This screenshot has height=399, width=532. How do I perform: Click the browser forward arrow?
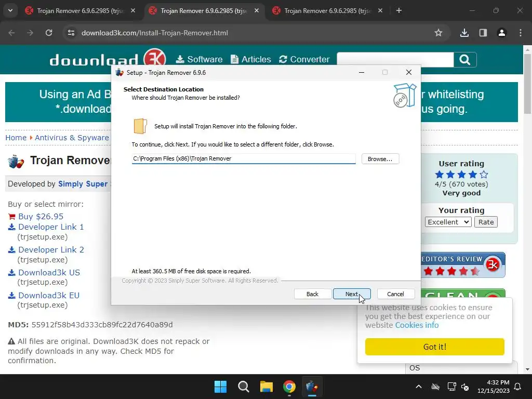pos(30,33)
